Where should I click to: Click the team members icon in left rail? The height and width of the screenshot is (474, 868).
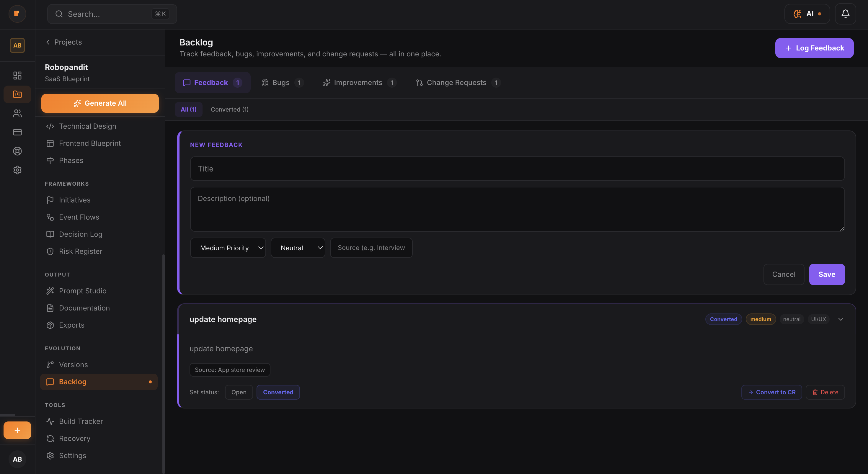click(17, 113)
